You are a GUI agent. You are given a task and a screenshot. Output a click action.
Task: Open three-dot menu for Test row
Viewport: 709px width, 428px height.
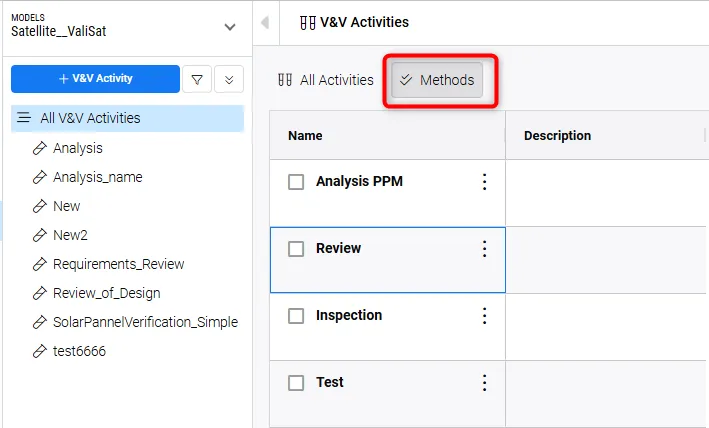pyautogui.click(x=485, y=383)
